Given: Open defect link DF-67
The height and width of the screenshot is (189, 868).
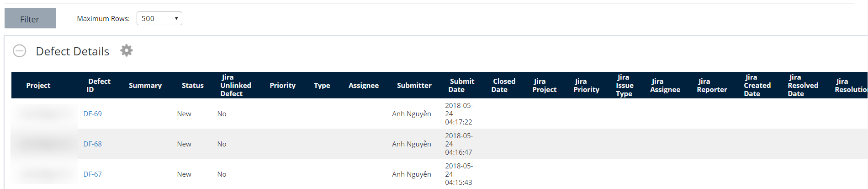Looking at the screenshot, I should 92,174.
